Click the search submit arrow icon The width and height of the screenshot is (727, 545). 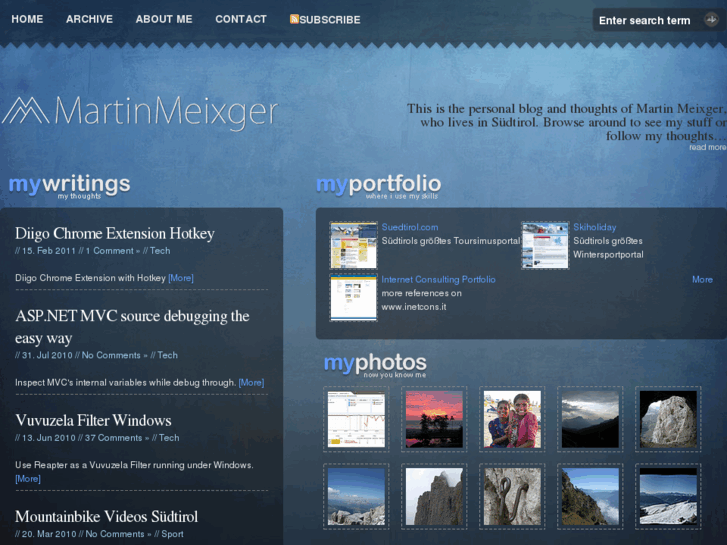click(x=711, y=20)
